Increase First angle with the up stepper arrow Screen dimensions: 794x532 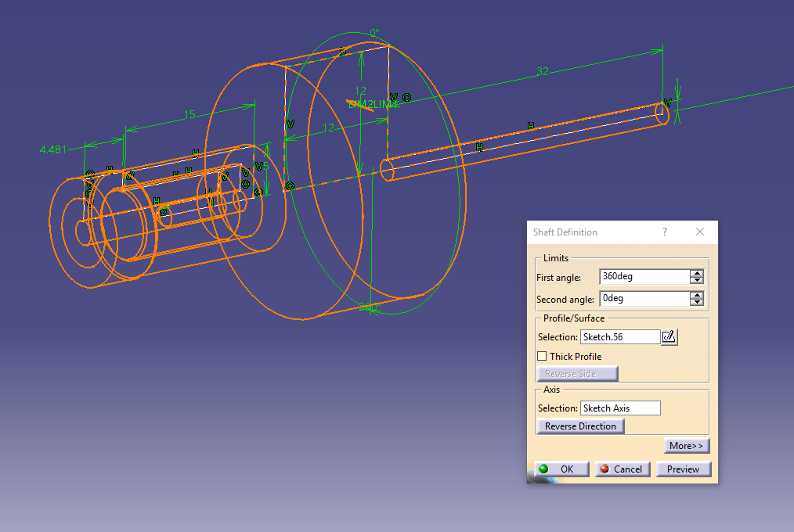click(697, 272)
